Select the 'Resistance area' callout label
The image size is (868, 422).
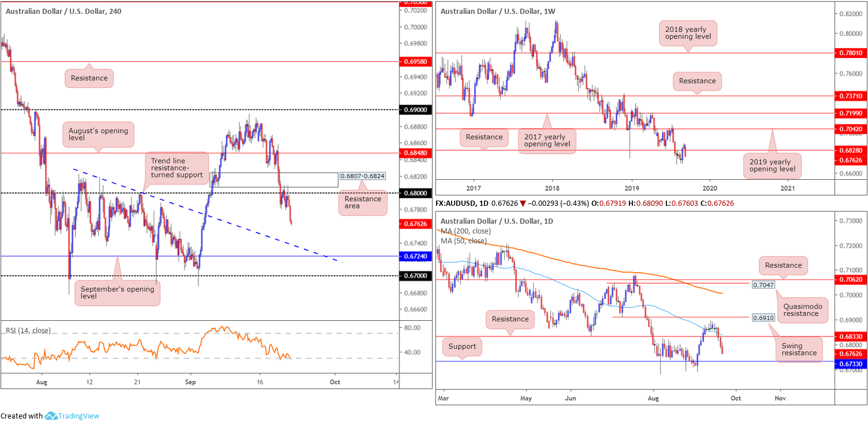(x=363, y=203)
